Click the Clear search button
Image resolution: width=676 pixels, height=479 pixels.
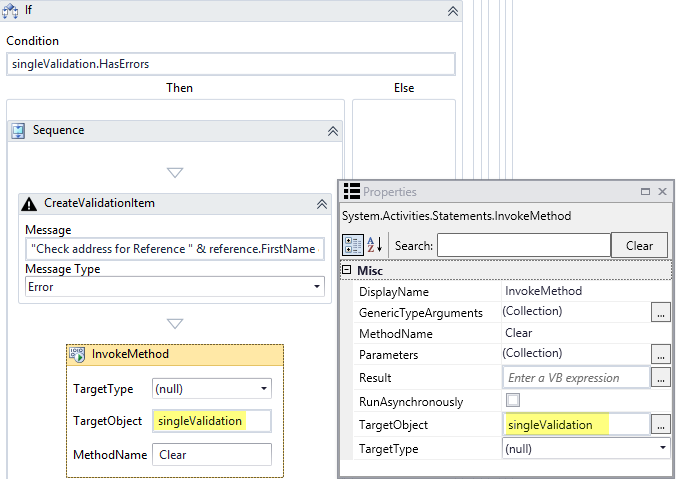(639, 246)
